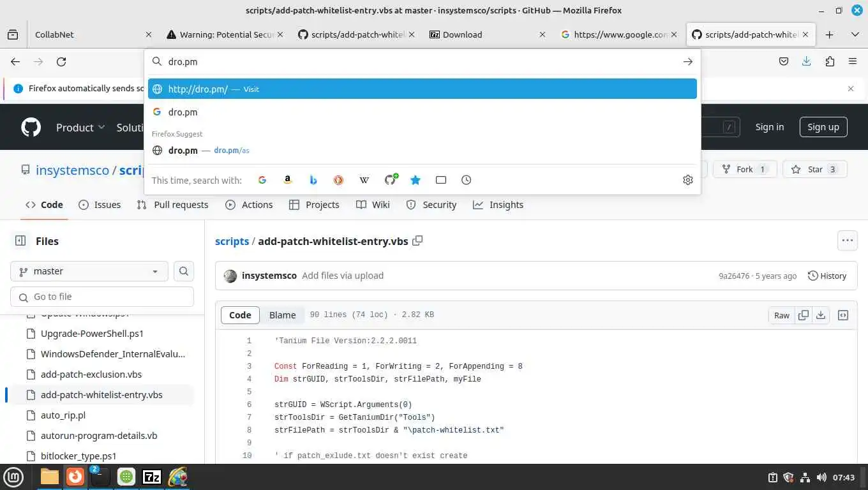
Task: Search this time with Wikipedia
Action: 364,180
